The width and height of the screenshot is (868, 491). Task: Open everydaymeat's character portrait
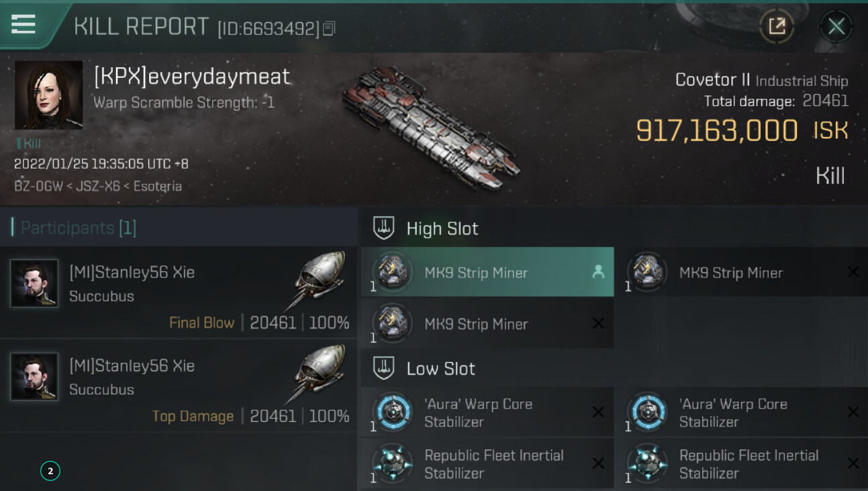tap(48, 95)
